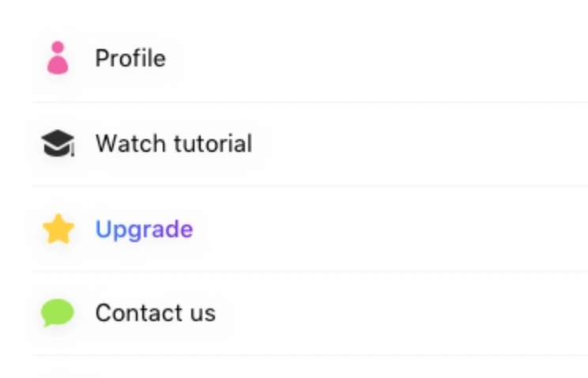Click the green speech bubble icon

[58, 313]
